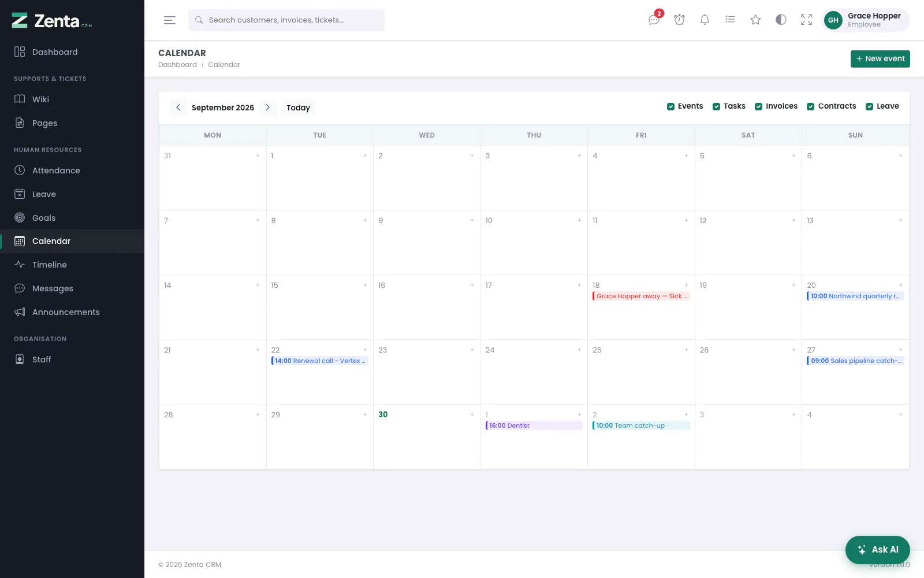924x578 pixels.
Task: Add event on September 10 plus
Action: coord(579,220)
